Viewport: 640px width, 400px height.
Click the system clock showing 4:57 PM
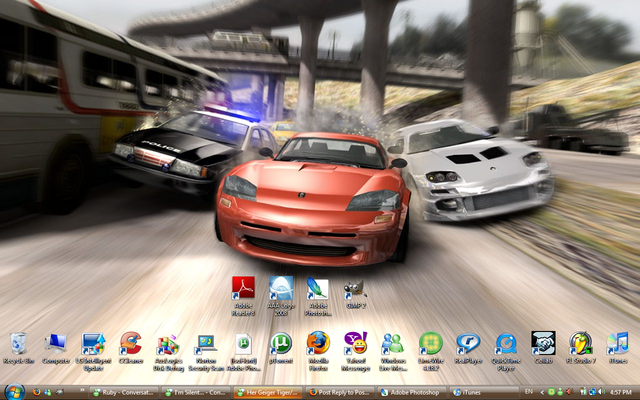(619, 392)
